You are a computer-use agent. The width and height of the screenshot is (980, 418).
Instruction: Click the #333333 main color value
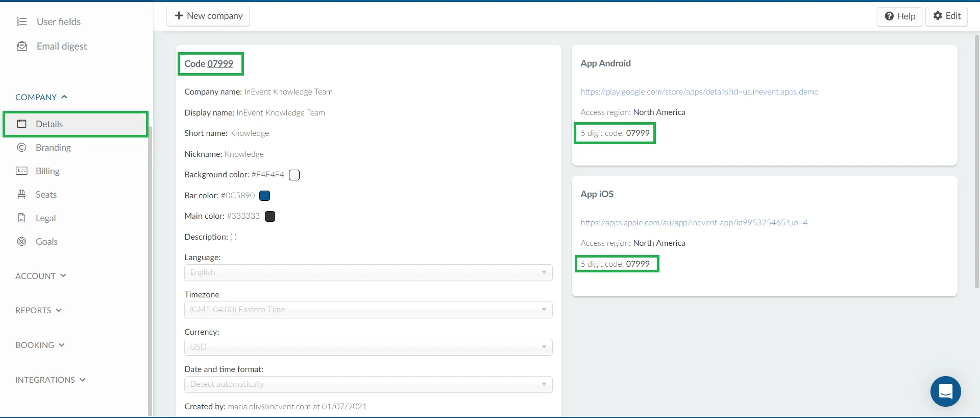(x=243, y=216)
